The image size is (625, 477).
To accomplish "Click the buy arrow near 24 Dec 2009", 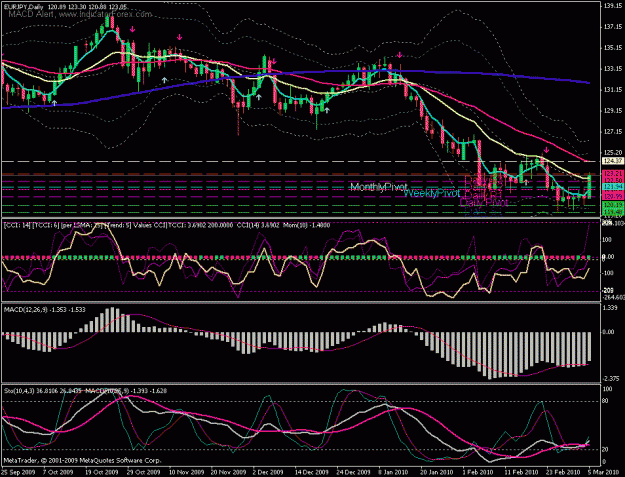I will pos(326,110).
